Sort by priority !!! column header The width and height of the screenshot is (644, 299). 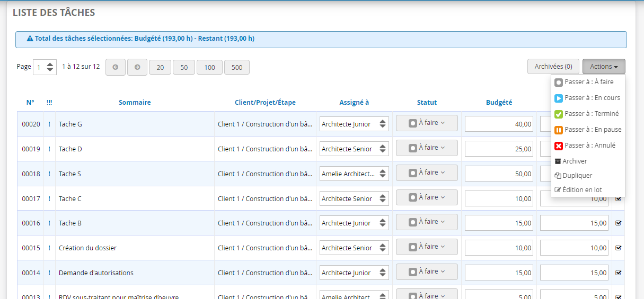tap(49, 103)
